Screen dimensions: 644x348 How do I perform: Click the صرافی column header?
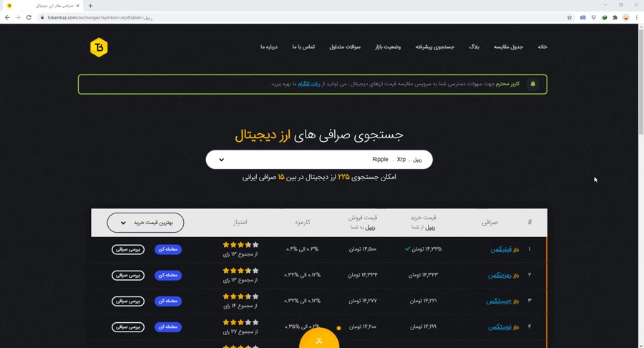coord(489,222)
